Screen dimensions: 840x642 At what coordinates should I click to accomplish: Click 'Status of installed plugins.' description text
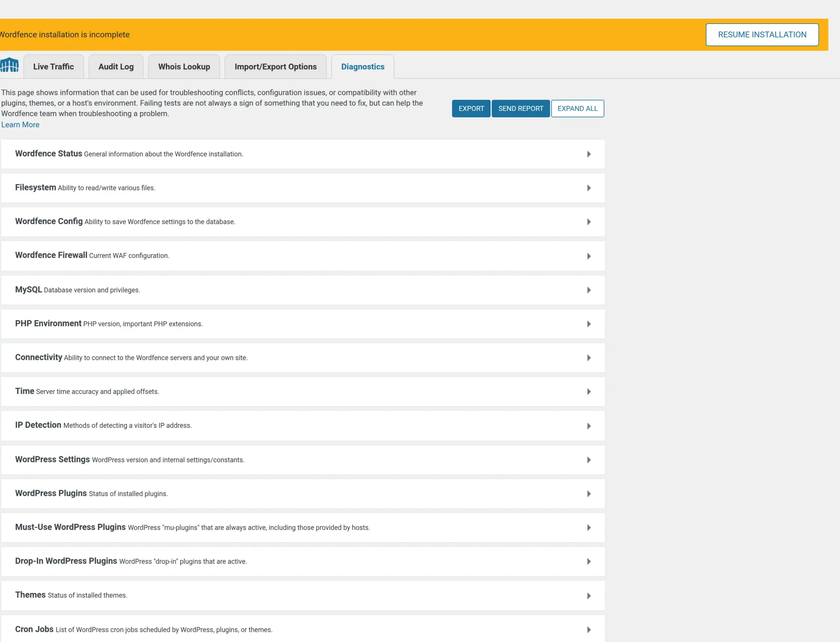[x=128, y=494]
